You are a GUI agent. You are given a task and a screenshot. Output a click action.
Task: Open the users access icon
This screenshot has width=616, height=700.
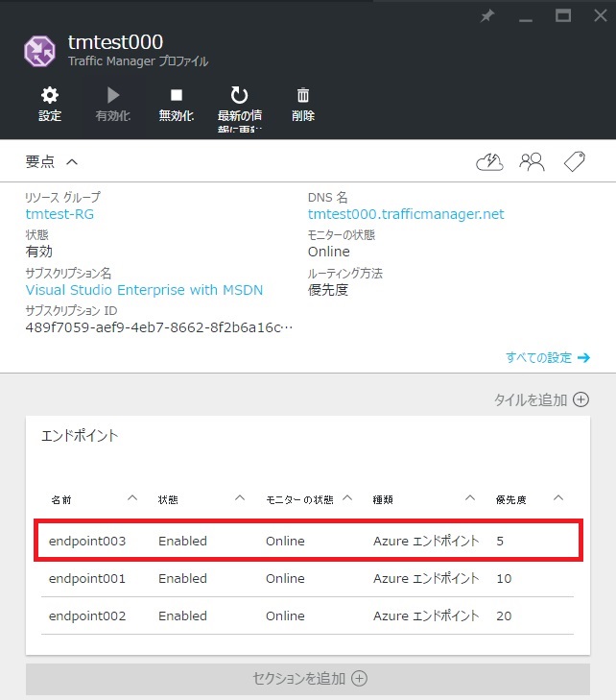532,161
